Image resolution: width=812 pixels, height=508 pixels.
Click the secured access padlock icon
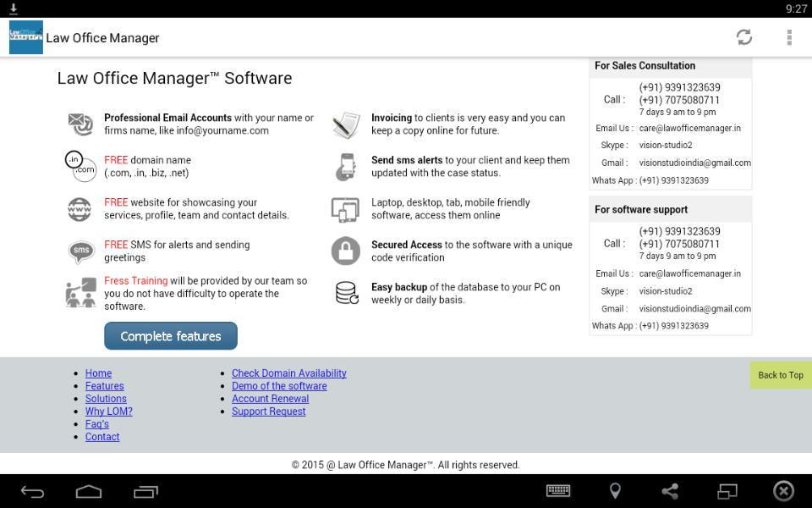pos(346,251)
